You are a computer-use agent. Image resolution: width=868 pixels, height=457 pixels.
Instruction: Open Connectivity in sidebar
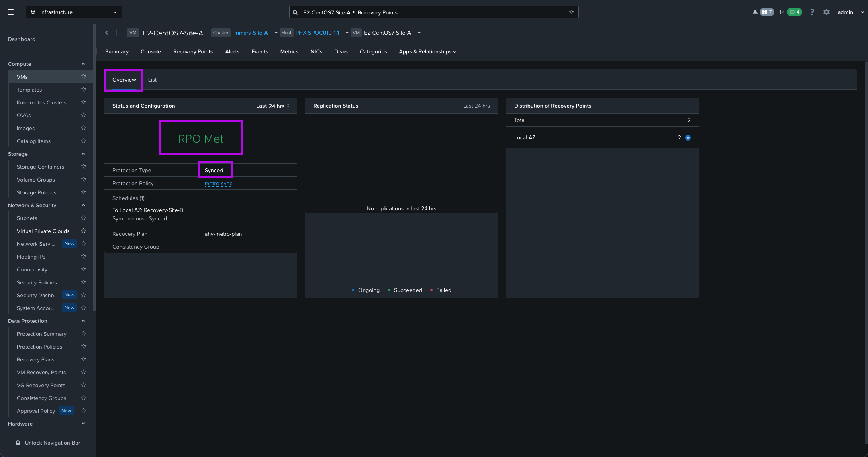[32, 269]
